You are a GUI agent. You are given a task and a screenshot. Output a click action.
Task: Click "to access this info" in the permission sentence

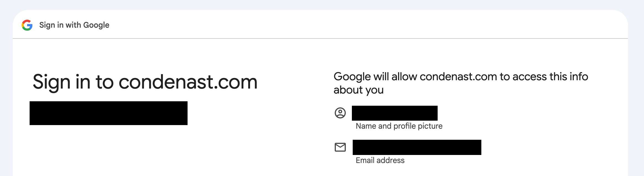544,77
